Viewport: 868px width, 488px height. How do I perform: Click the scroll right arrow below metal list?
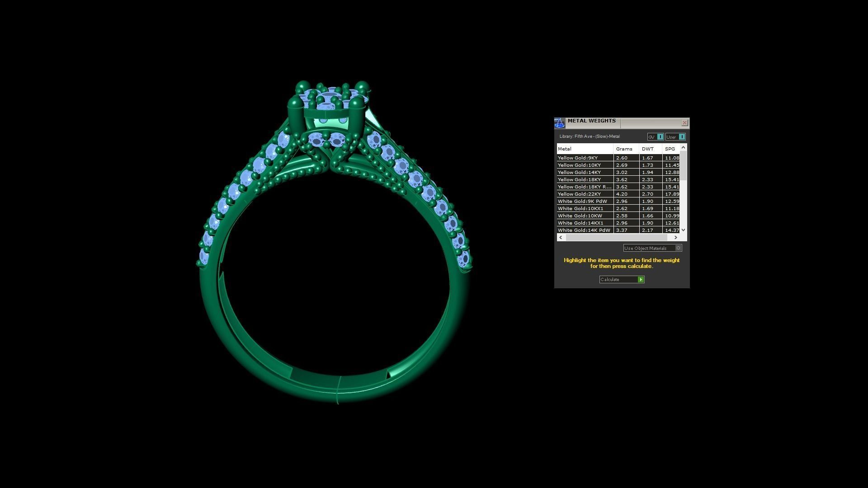(675, 237)
